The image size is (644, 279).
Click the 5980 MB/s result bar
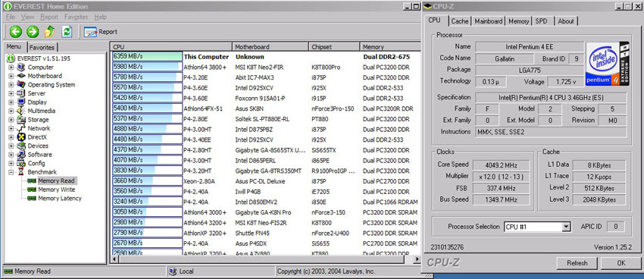coord(147,67)
